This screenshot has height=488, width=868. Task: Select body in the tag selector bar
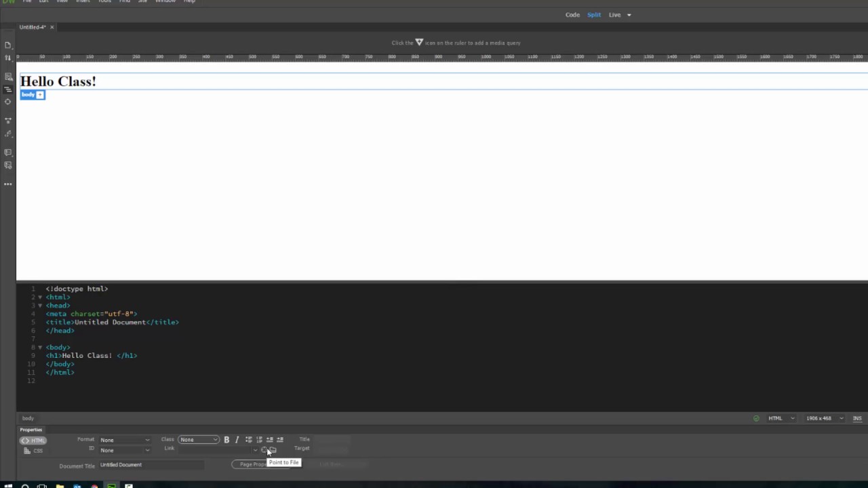tap(28, 418)
